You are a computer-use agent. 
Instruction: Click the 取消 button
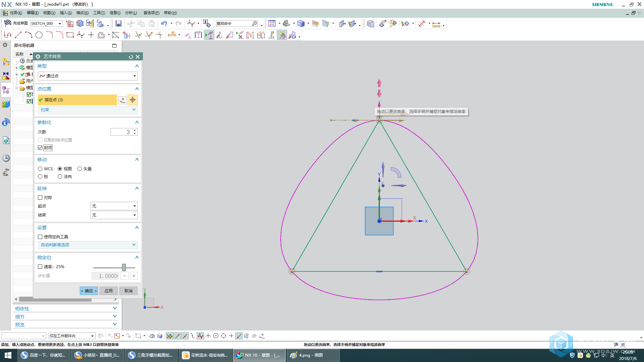(128, 291)
